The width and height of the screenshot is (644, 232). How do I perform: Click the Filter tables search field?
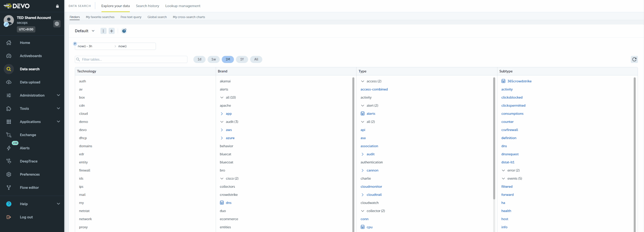tap(131, 59)
